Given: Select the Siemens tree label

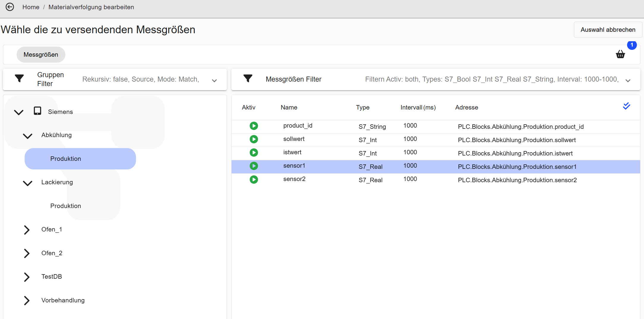Looking at the screenshot, I should pos(61,112).
